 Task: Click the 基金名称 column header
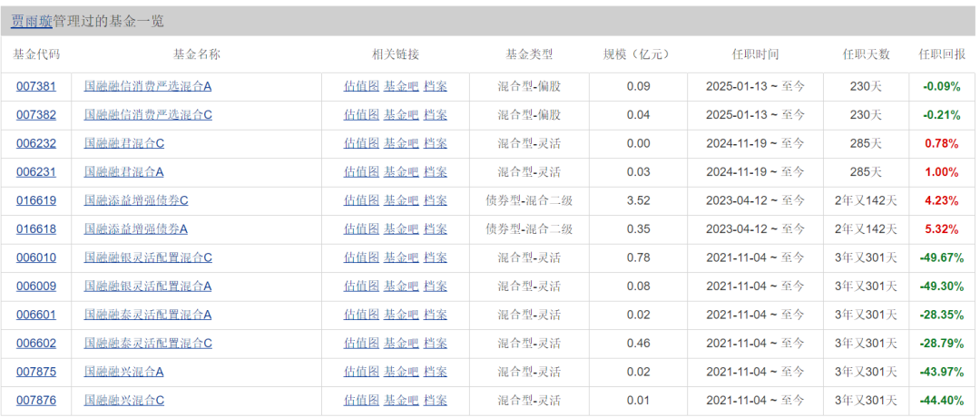point(196,54)
